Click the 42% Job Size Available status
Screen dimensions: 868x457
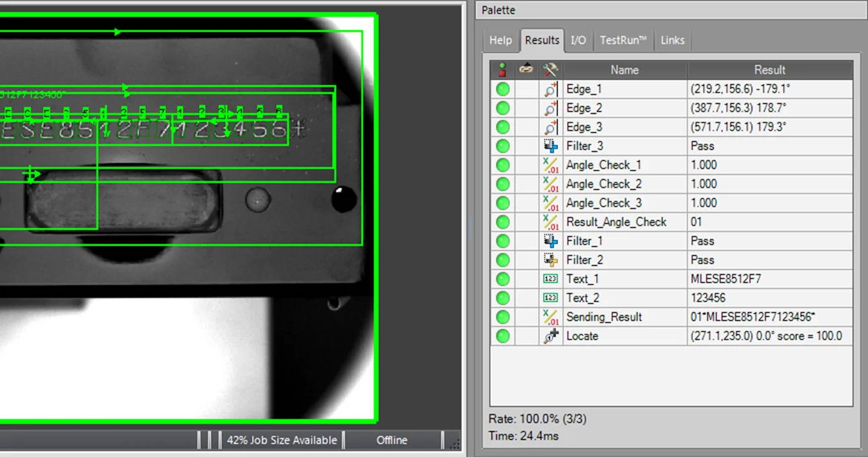[281, 440]
